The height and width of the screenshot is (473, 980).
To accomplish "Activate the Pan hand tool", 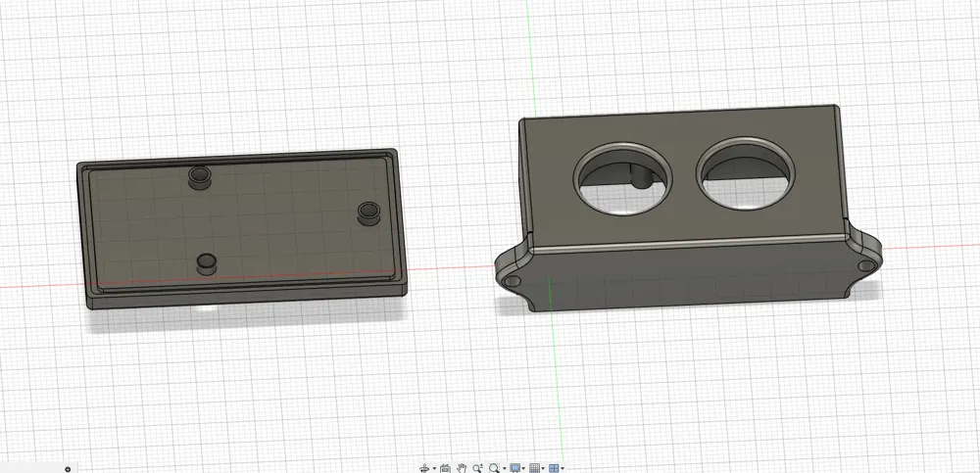I will point(462,468).
